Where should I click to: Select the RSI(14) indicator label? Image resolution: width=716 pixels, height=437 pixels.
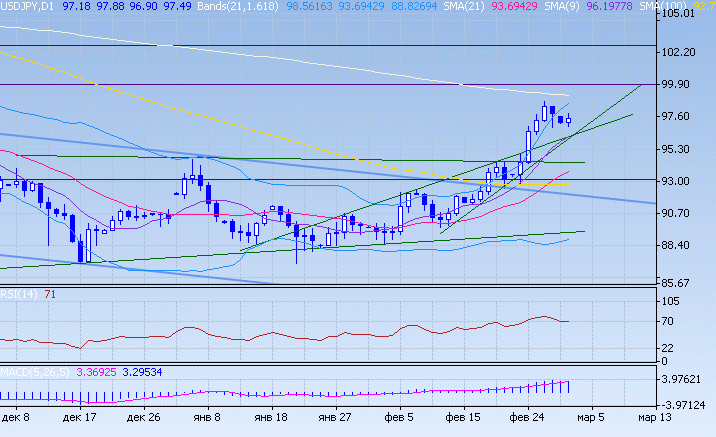tap(18, 294)
